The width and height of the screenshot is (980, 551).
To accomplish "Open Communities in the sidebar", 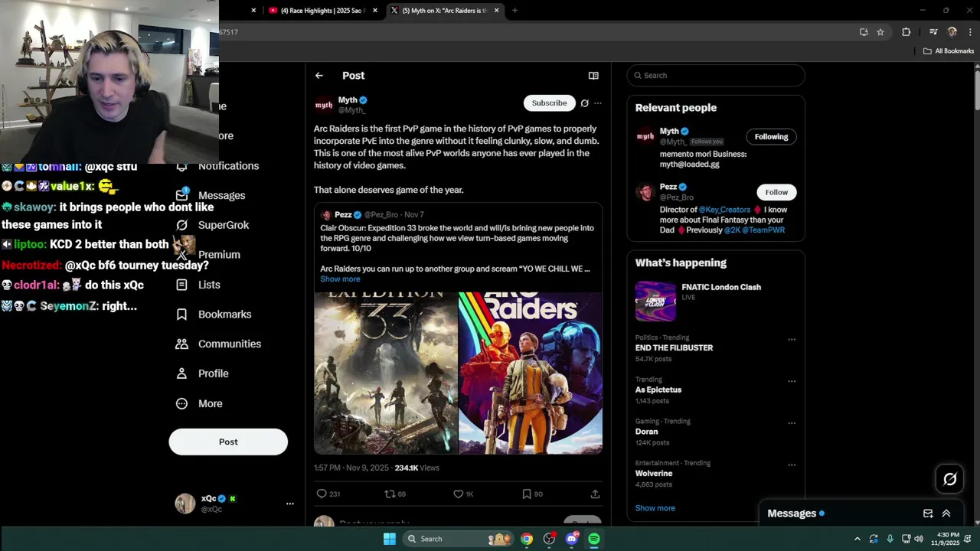I will [218, 344].
